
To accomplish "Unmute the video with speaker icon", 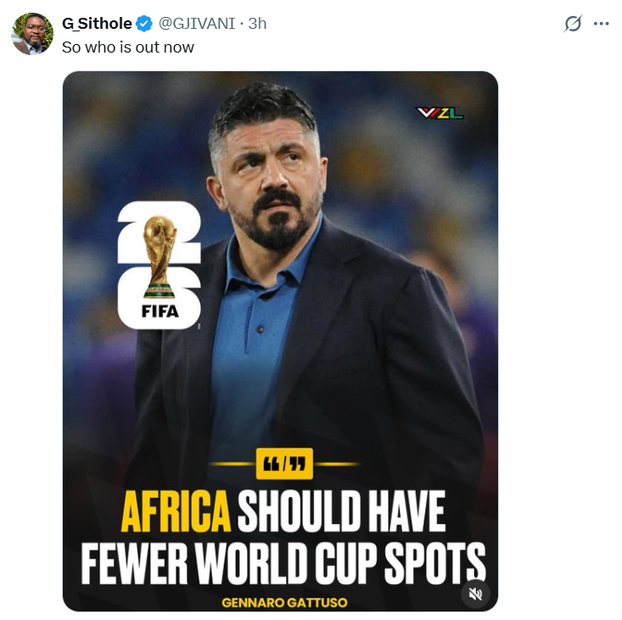I will click(476, 593).
